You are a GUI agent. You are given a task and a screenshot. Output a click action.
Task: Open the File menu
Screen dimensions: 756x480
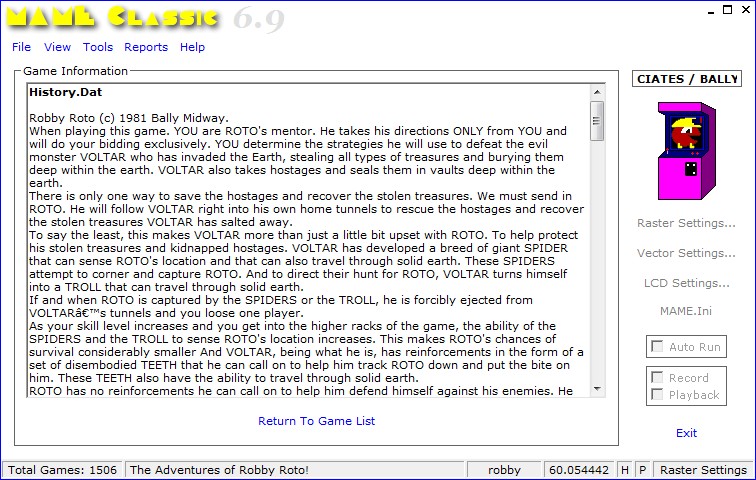[21, 47]
